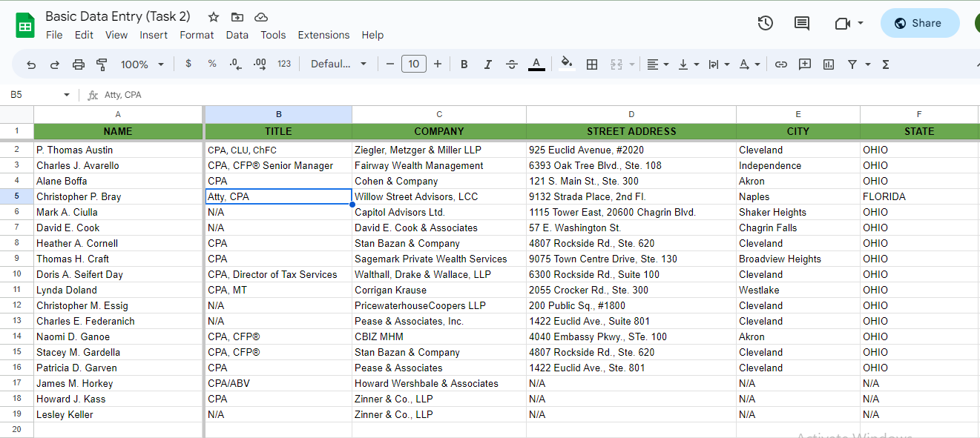Click the Redo arrow icon
980x438 pixels.
pos(55,64)
